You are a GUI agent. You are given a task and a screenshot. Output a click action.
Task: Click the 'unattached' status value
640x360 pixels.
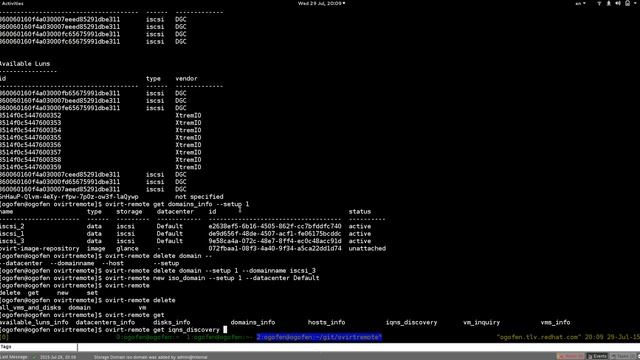click(367, 248)
